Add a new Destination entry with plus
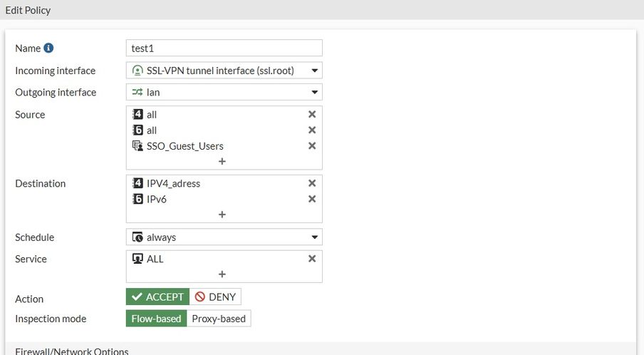 point(222,214)
